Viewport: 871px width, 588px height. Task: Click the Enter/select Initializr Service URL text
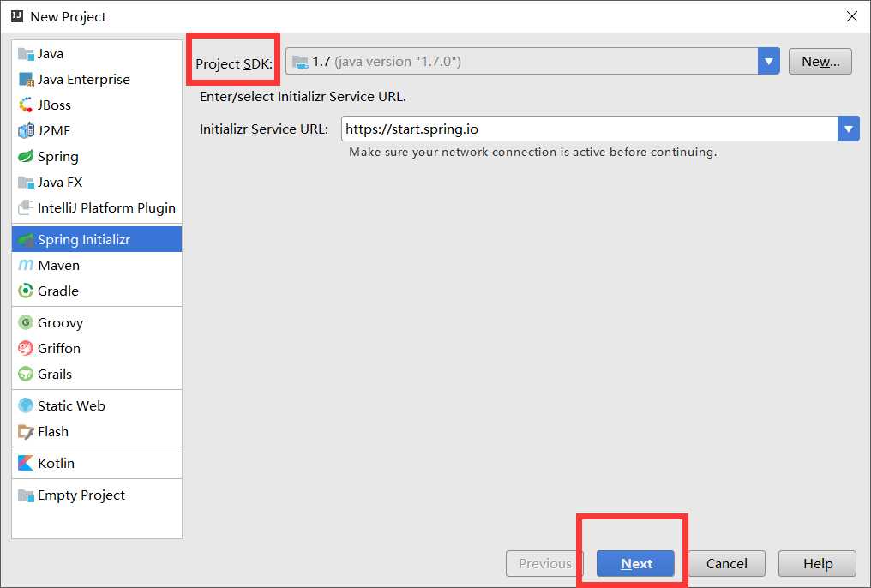[x=303, y=97]
